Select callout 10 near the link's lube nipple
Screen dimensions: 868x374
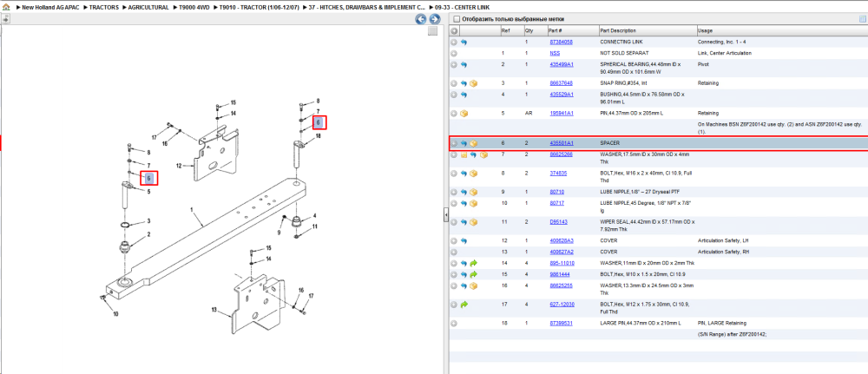coord(115,314)
